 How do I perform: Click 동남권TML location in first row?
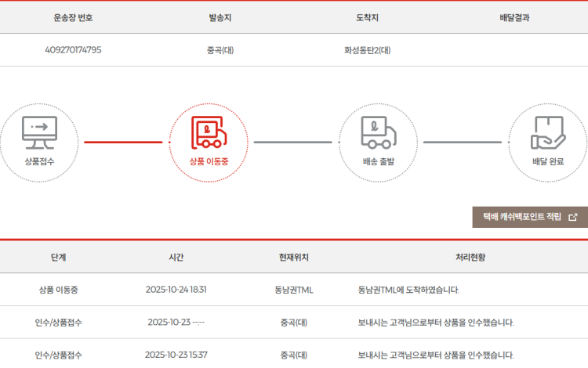pos(293,290)
